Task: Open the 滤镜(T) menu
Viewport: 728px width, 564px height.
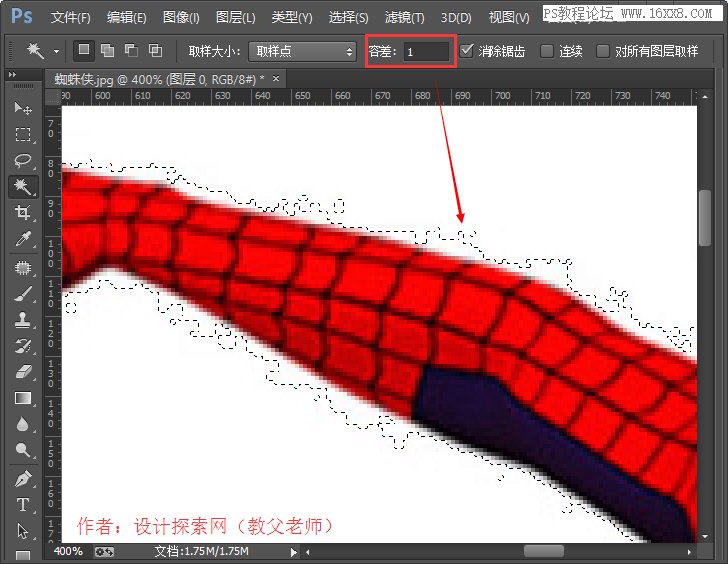Action: coord(404,18)
